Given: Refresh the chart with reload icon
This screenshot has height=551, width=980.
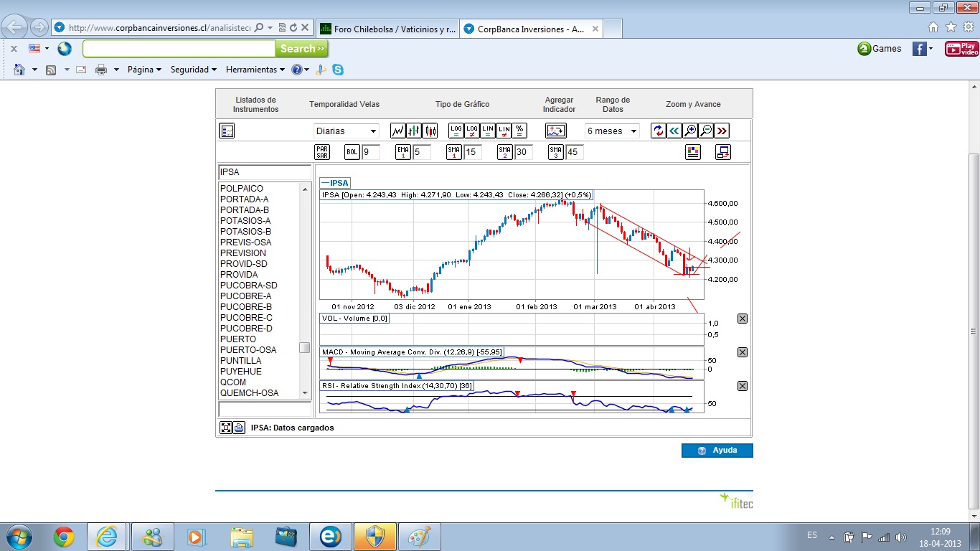Looking at the screenshot, I should pos(659,131).
